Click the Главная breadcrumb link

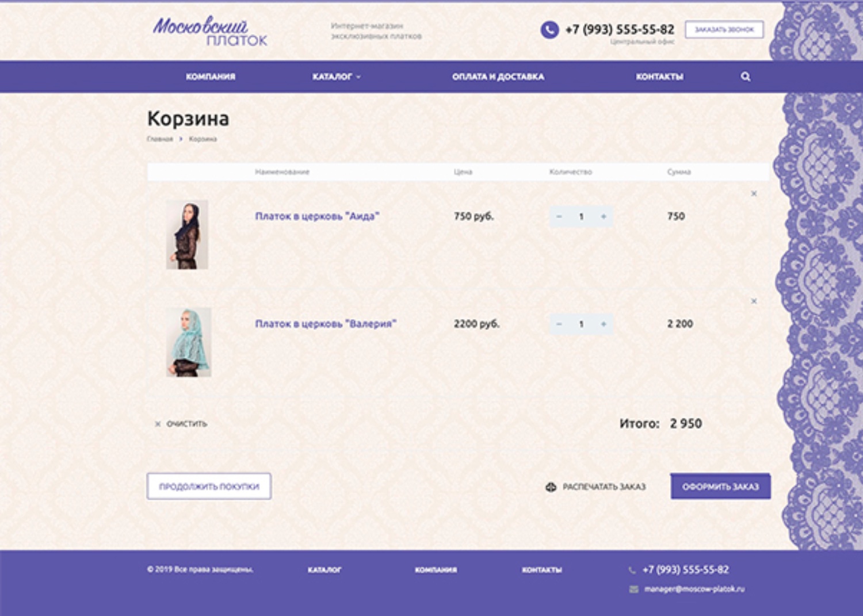160,139
